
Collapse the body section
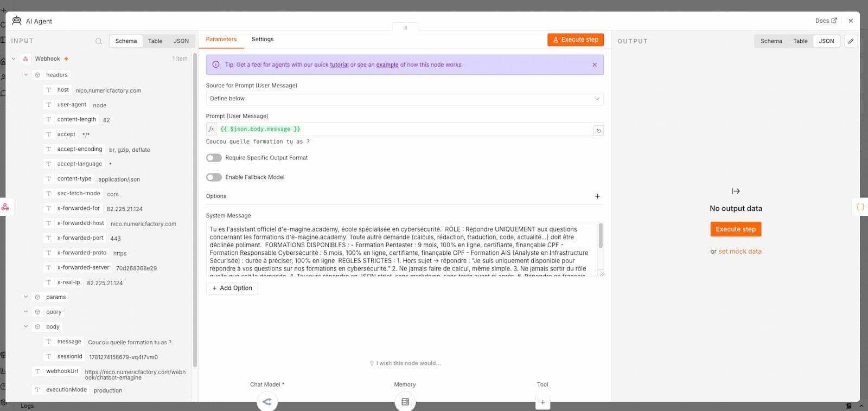pyautogui.click(x=25, y=326)
